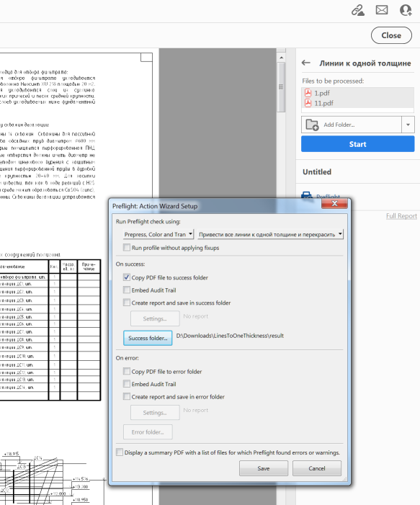Check Copy PDF file to error folder
The width and height of the screenshot is (420, 505).
127,371
